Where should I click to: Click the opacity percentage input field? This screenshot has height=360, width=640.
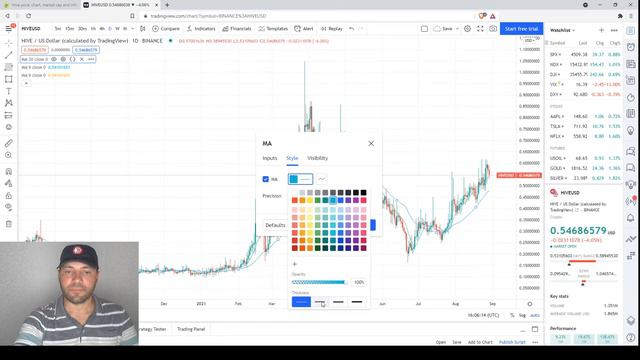[359, 282]
